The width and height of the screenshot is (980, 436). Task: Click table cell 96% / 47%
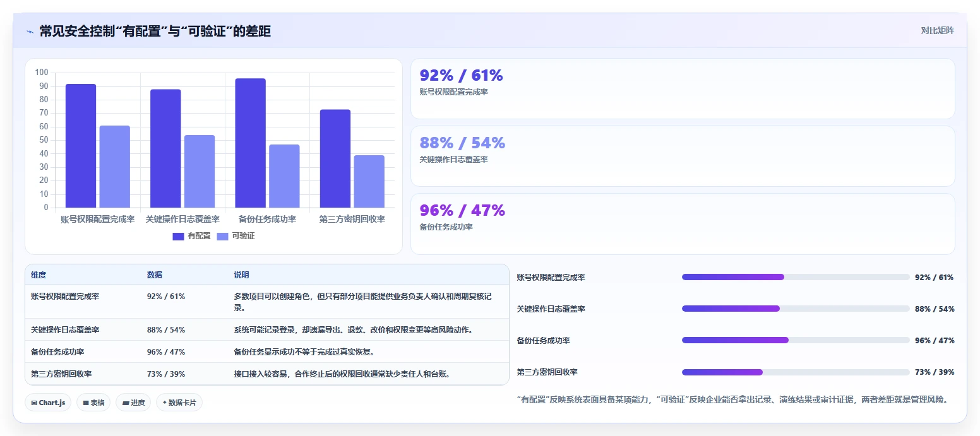coord(166,352)
